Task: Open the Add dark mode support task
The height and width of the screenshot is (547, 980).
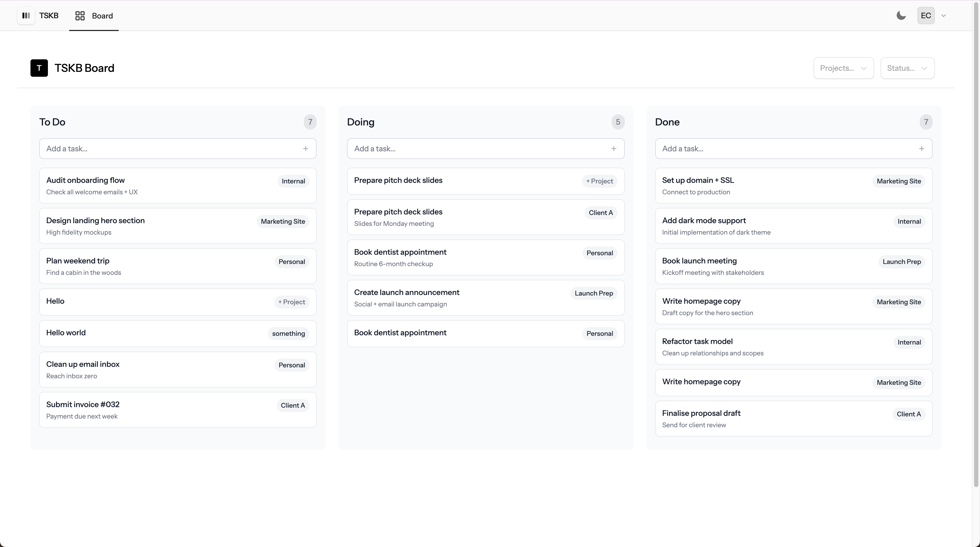Action: (x=794, y=226)
